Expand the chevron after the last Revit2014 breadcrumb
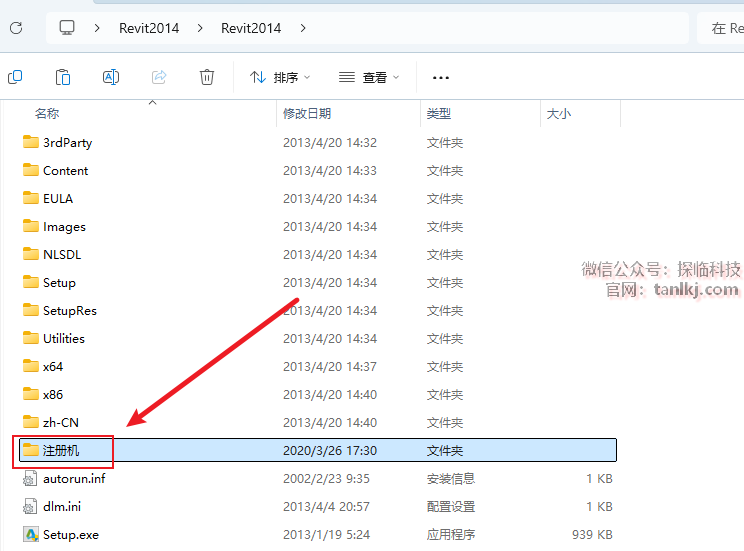 tap(303, 28)
